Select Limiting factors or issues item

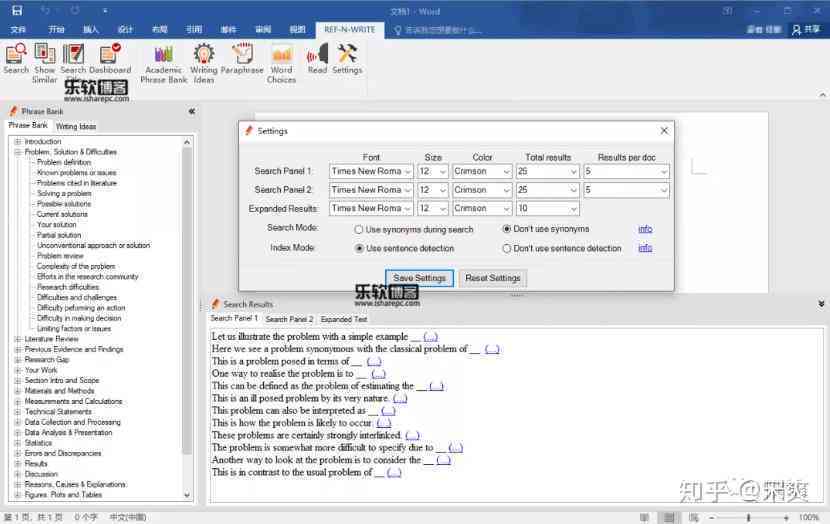[x=74, y=329]
